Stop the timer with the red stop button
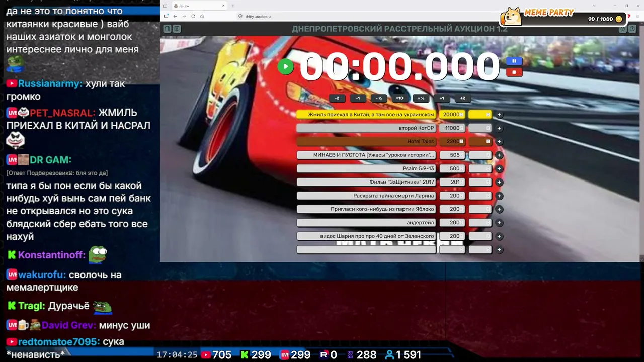 click(514, 72)
